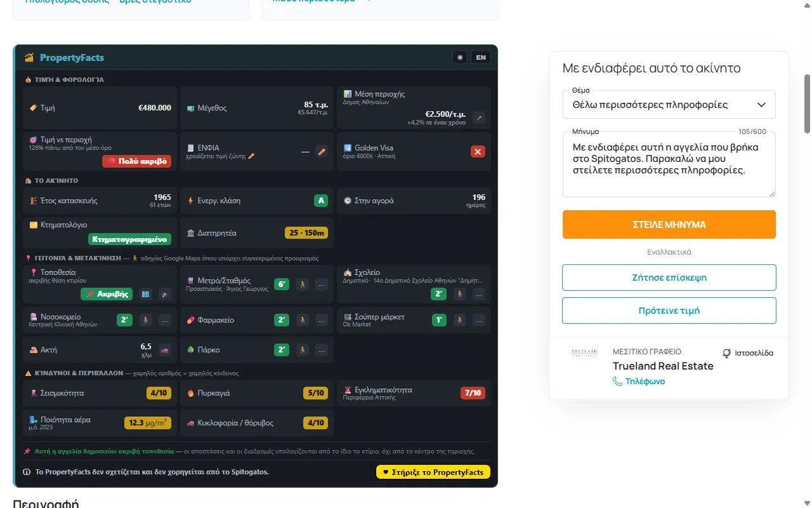Image resolution: width=812 pixels, height=508 pixels.
Task: Open walking directions to Σούπερ μάρκετ
Action: coord(460,320)
